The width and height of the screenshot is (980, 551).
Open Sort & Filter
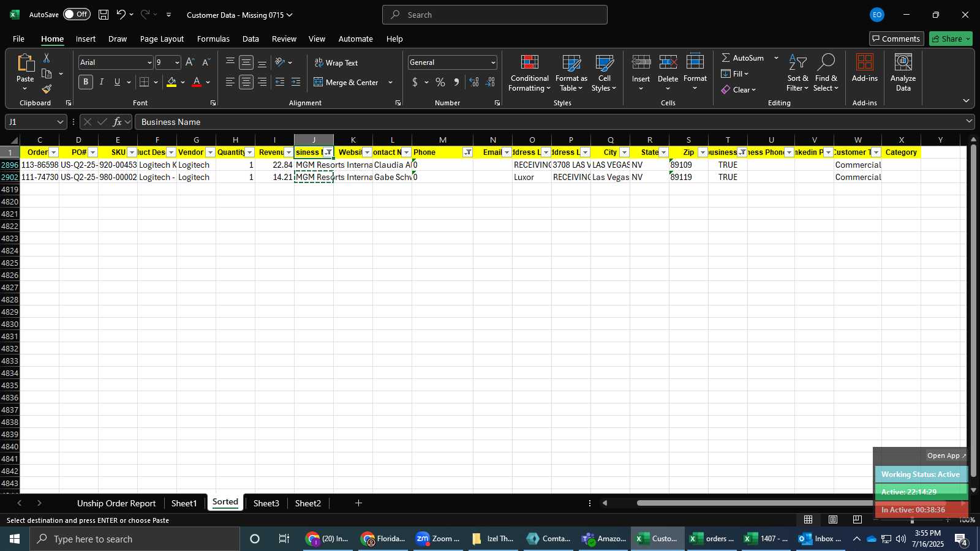pos(797,73)
